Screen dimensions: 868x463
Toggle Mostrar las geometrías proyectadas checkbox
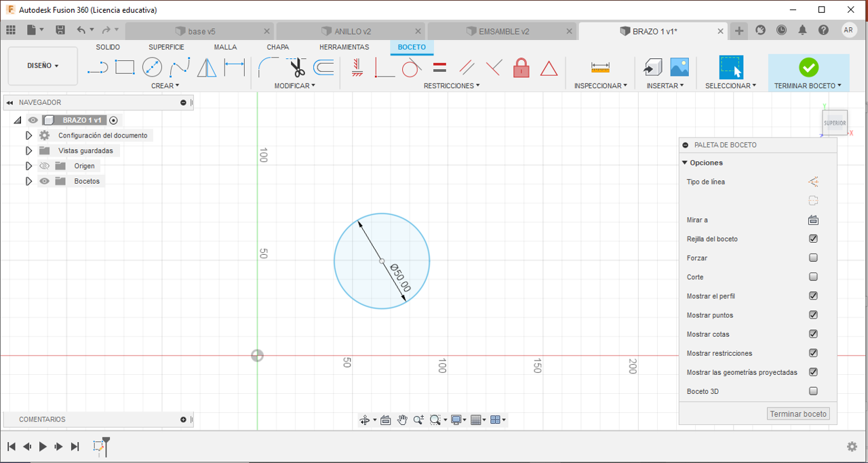[x=813, y=371]
